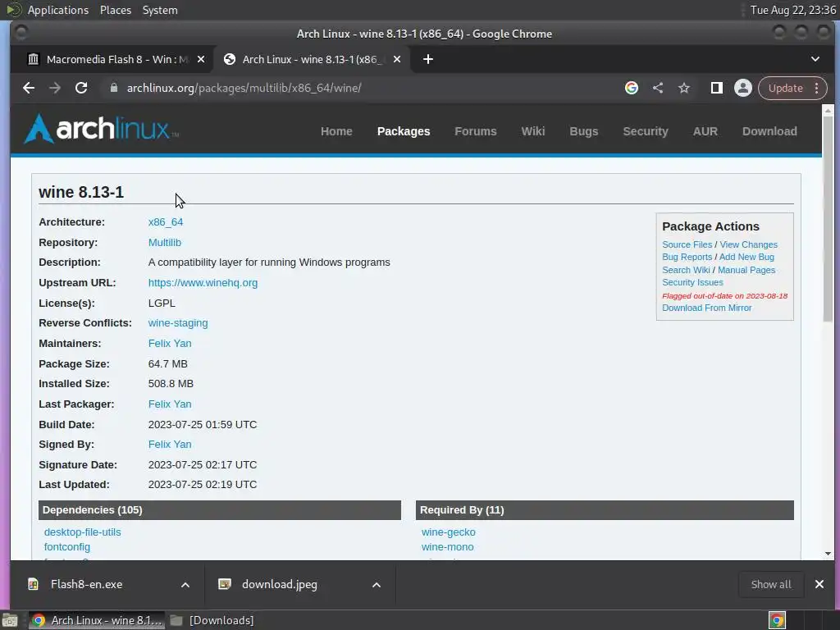Image resolution: width=840 pixels, height=630 pixels.
Task: Open the Multilib repository link
Action: click(x=164, y=242)
